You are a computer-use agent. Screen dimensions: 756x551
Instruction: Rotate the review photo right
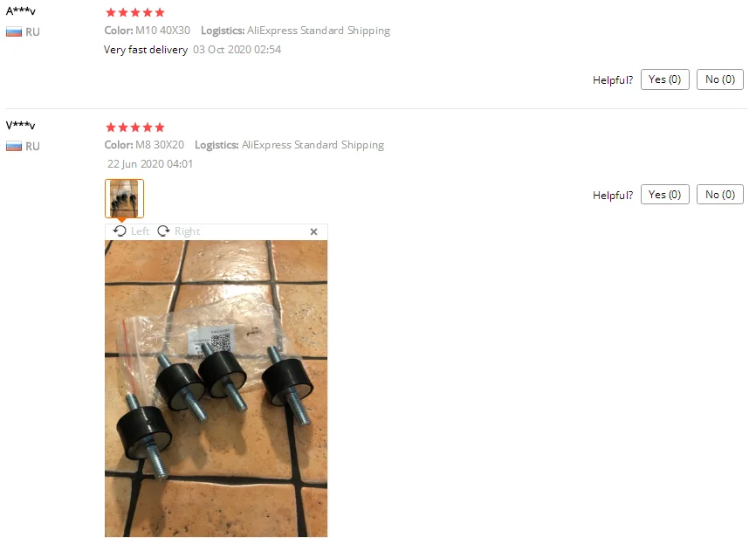point(178,231)
